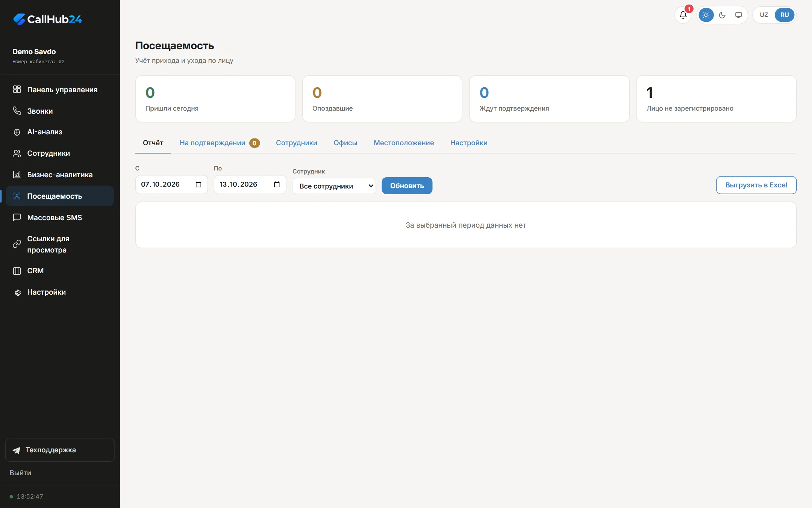Open calendar picker for С date
The image size is (812, 508).
[x=198, y=184]
